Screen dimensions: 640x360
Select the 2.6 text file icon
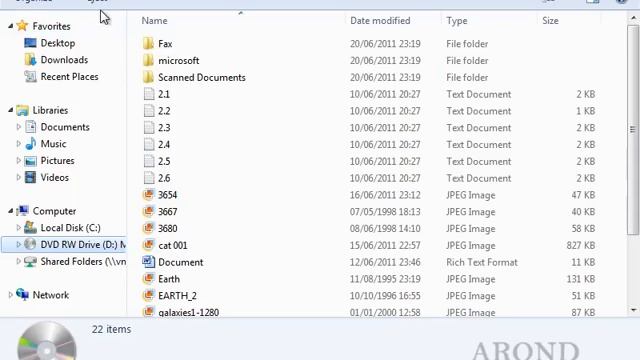coord(149,178)
